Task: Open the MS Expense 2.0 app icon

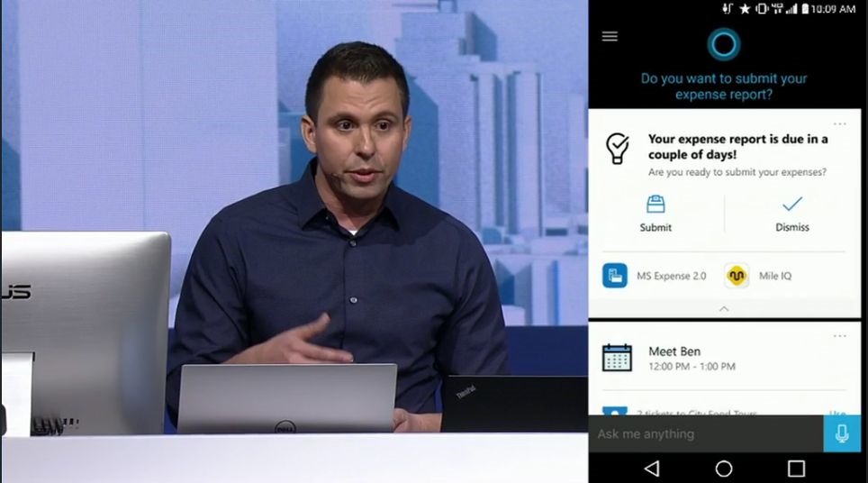Action: click(614, 275)
